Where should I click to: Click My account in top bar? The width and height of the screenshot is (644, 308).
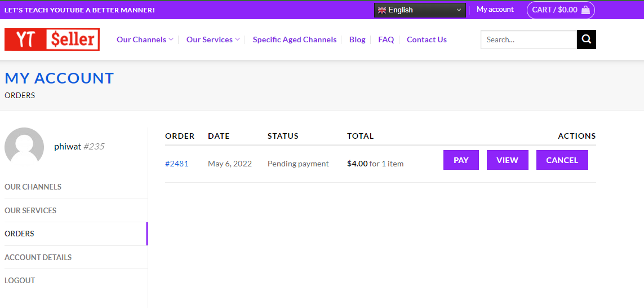[495, 10]
